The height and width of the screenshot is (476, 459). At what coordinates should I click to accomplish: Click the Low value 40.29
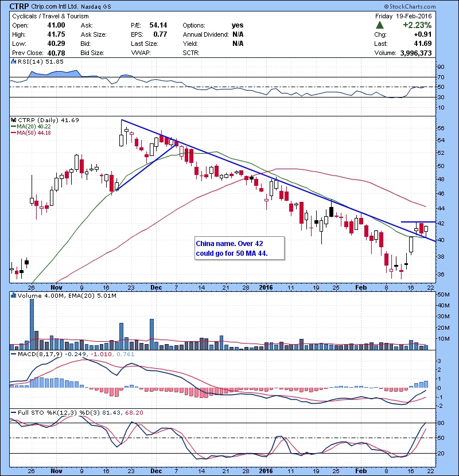point(56,44)
